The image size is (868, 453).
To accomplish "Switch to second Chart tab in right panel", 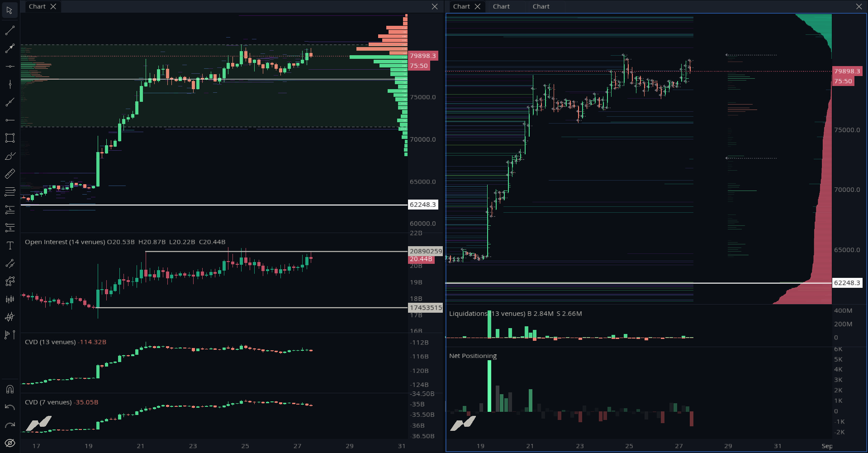I will point(501,6).
